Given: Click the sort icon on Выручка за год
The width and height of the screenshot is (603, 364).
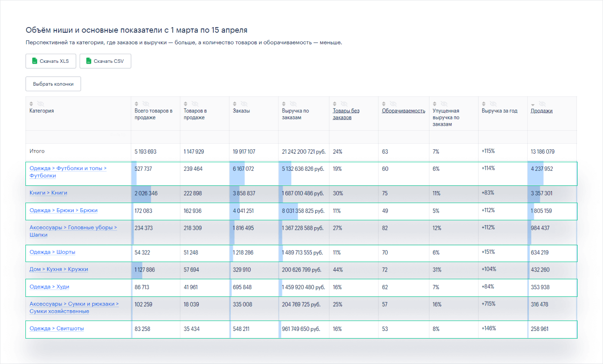Looking at the screenshot, I should pos(484,103).
